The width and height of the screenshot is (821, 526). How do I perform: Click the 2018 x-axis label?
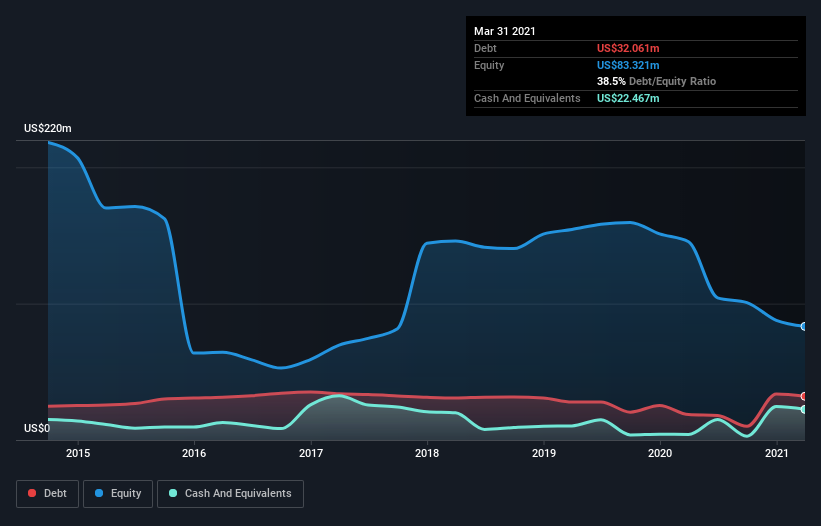427,453
